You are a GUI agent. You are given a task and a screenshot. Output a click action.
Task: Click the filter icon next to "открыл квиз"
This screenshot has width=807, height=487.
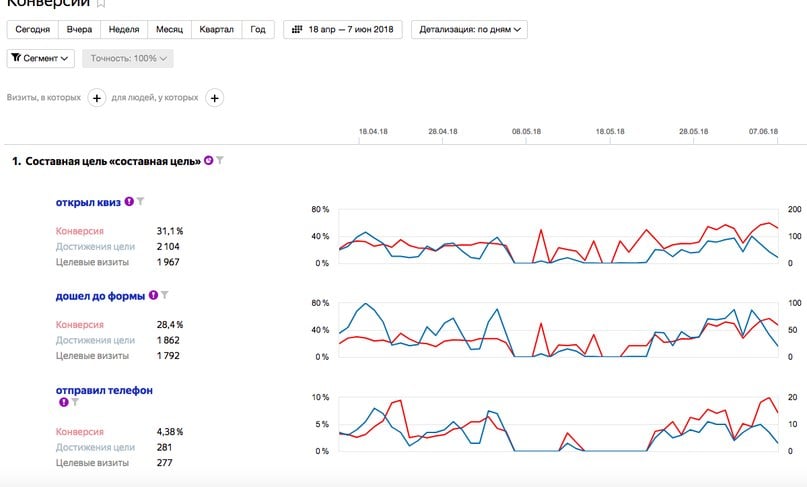point(141,202)
